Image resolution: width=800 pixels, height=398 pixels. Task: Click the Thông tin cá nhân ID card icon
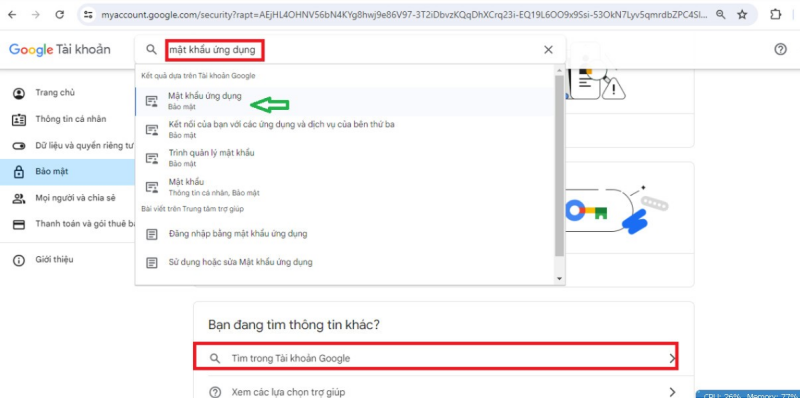(x=19, y=120)
